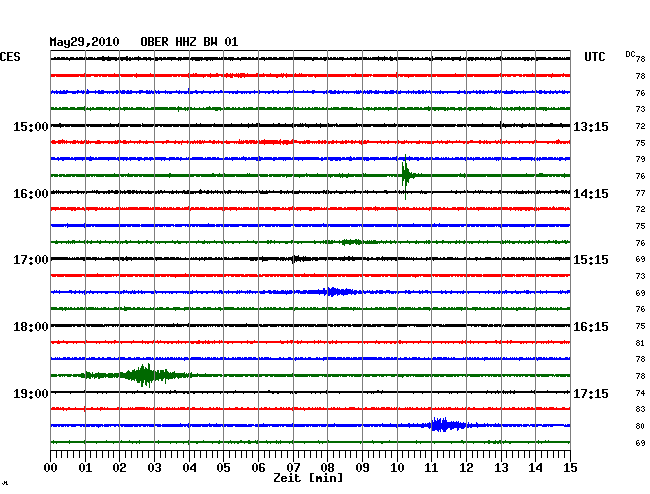The width and height of the screenshot is (650, 494).
Task: Click minute 05 on the time axis
Action: [223, 468]
